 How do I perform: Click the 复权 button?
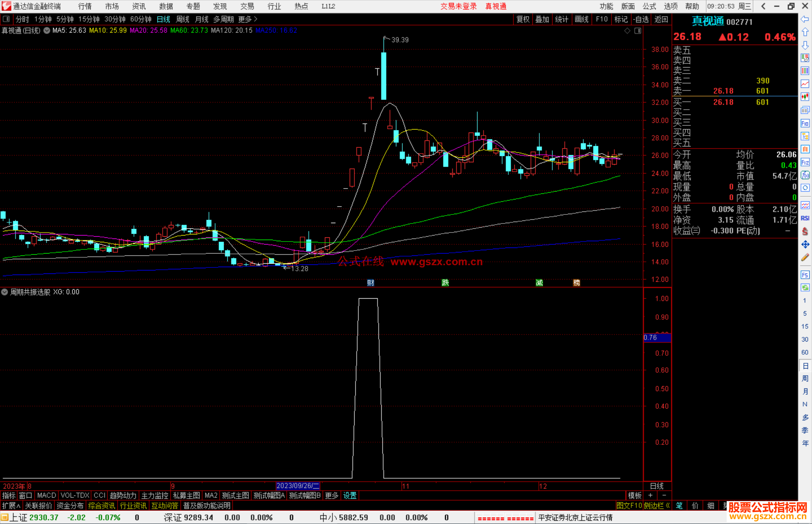tap(523, 19)
